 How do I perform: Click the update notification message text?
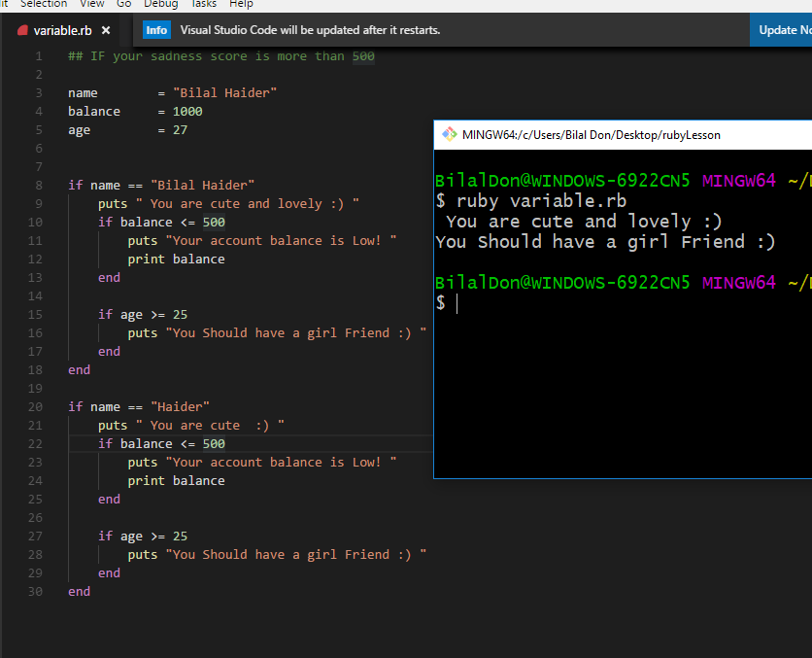click(310, 30)
